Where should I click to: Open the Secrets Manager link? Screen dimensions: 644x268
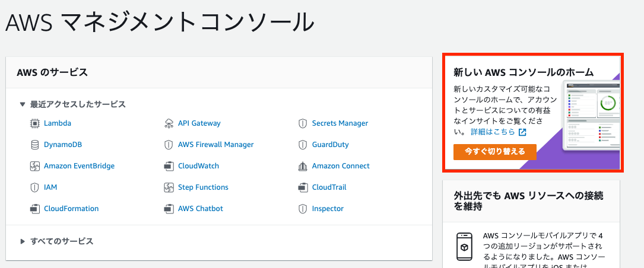[340, 123]
